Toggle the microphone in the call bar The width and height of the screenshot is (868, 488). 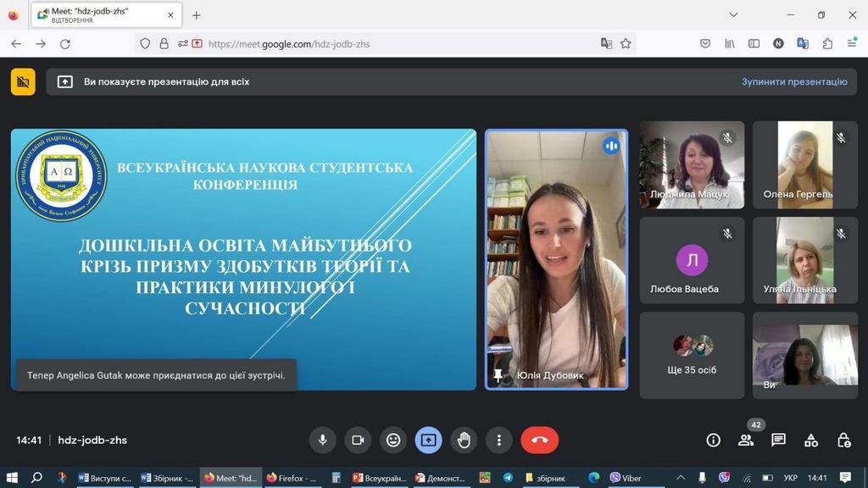point(322,440)
